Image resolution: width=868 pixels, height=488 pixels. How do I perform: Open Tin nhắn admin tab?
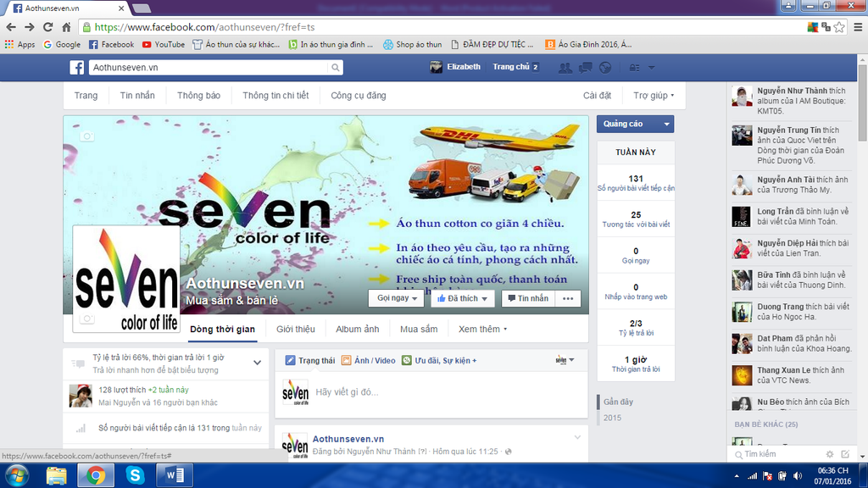[137, 95]
